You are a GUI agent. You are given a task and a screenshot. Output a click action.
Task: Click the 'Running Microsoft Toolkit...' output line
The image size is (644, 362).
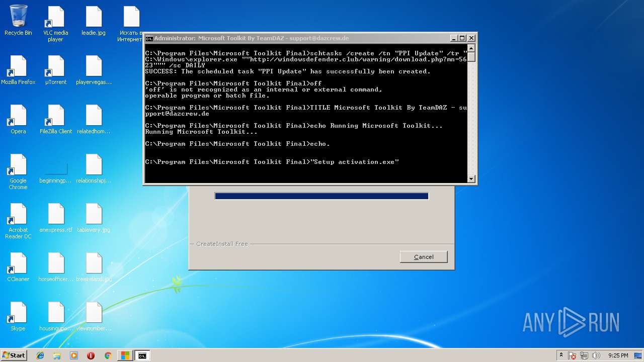pyautogui.click(x=201, y=132)
